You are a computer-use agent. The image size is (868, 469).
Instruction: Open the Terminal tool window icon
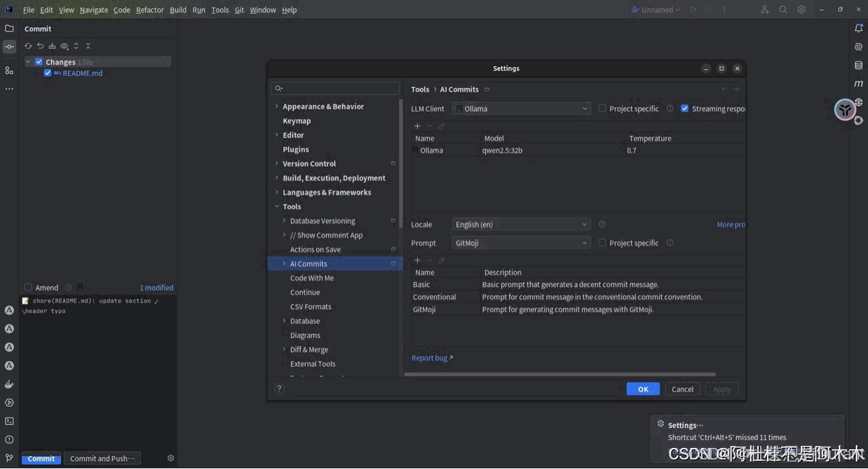9,421
